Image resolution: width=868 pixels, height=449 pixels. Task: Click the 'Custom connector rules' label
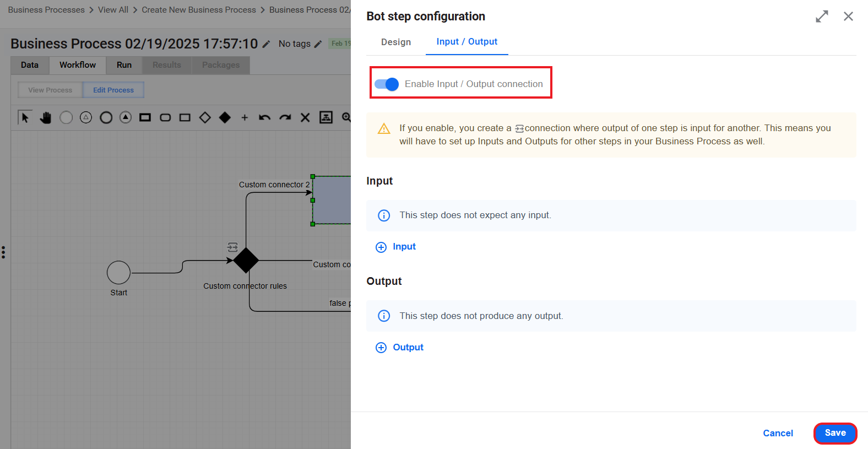(245, 286)
